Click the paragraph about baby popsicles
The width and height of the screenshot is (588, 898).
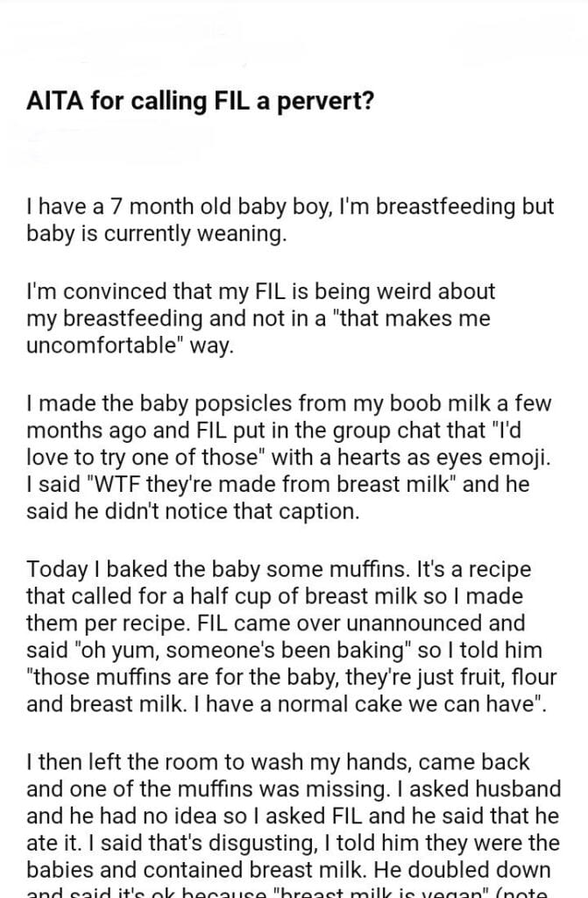click(x=289, y=457)
